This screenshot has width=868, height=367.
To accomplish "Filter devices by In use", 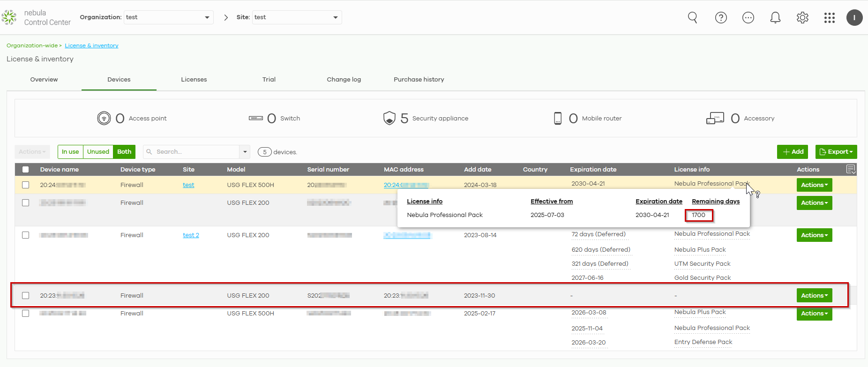I will [x=70, y=152].
